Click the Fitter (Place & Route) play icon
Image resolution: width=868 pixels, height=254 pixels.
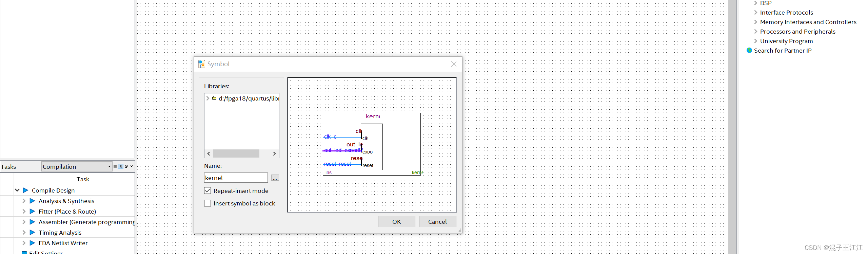(x=32, y=211)
